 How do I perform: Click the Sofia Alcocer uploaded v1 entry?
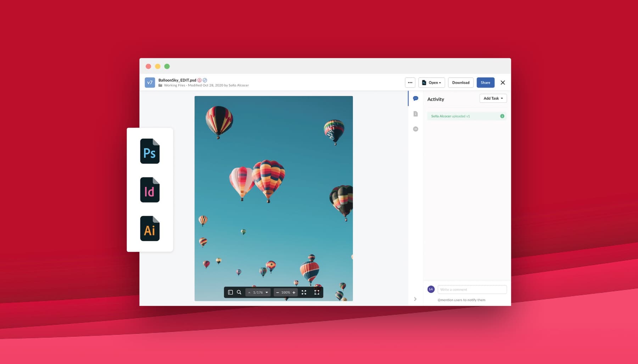[x=450, y=116]
